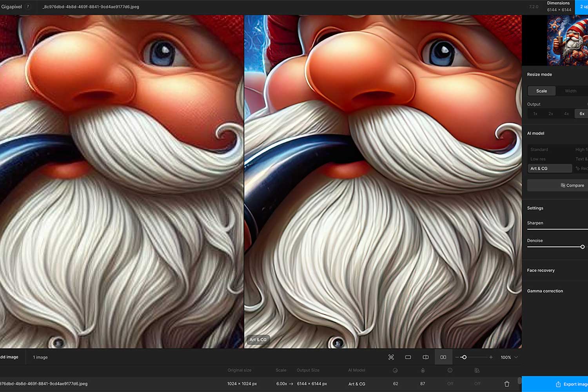Choose 2x output scale
This screenshot has height=392, width=588.
(551, 114)
